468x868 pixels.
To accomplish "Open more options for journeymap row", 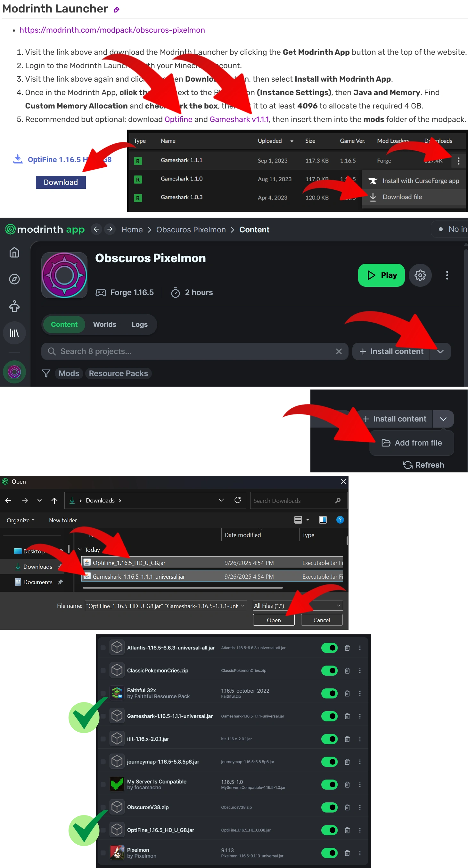I will (360, 762).
